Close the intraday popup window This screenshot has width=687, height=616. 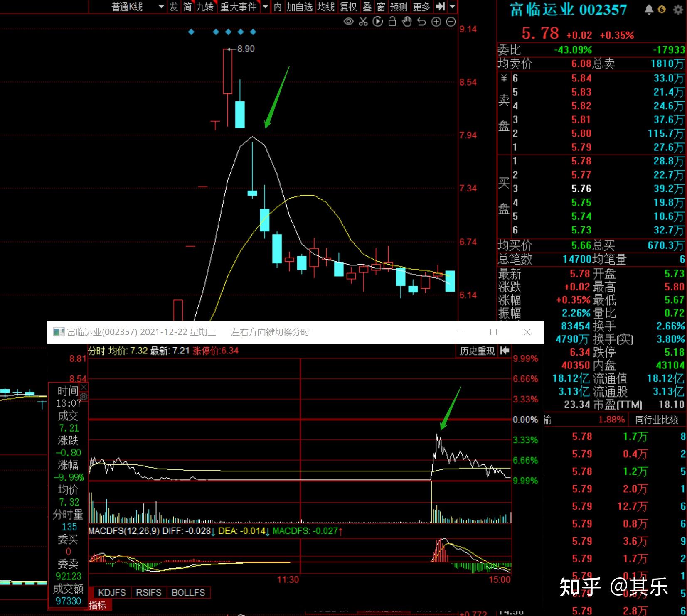pos(527,332)
